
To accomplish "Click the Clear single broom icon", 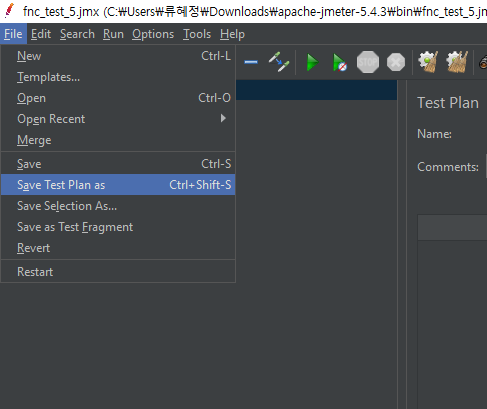I will 428,62.
